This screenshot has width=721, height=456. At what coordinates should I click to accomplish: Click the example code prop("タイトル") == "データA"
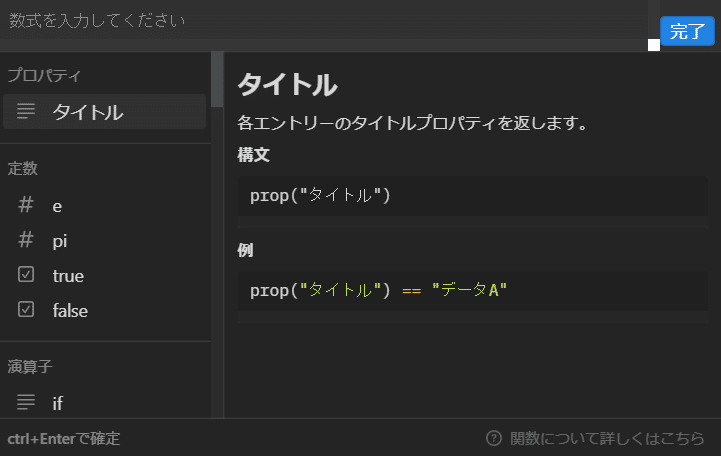pos(473,291)
